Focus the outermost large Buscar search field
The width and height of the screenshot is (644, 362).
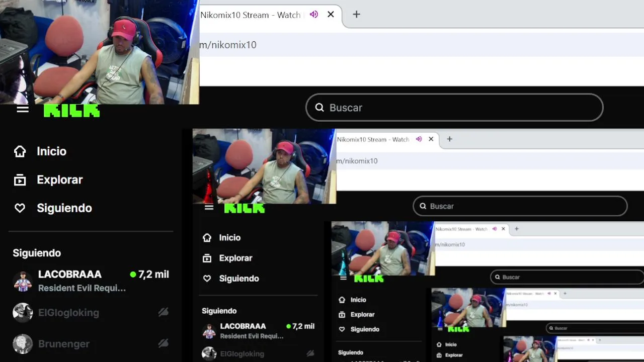[x=454, y=107]
